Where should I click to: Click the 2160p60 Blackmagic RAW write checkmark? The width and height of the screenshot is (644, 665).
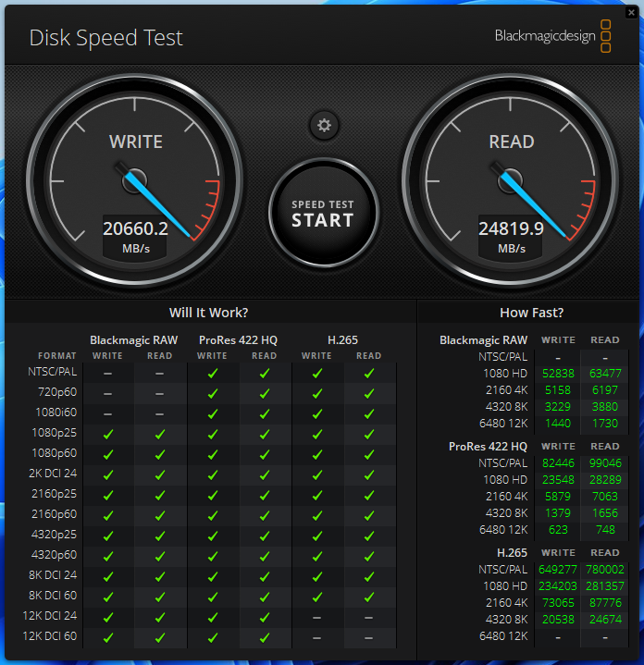pyautogui.click(x=108, y=516)
